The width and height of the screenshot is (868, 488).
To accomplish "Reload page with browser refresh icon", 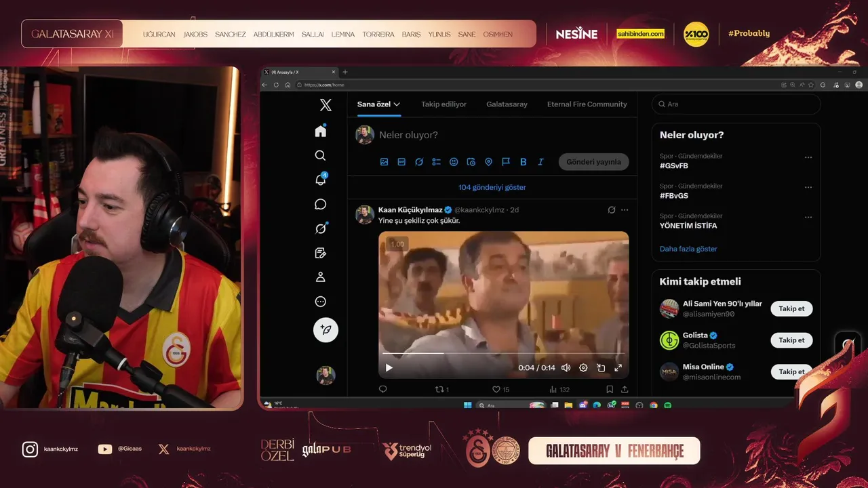I will [276, 85].
